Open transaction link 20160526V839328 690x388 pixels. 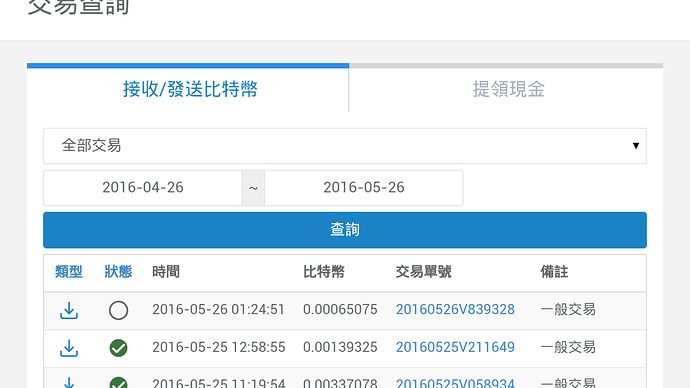point(455,310)
